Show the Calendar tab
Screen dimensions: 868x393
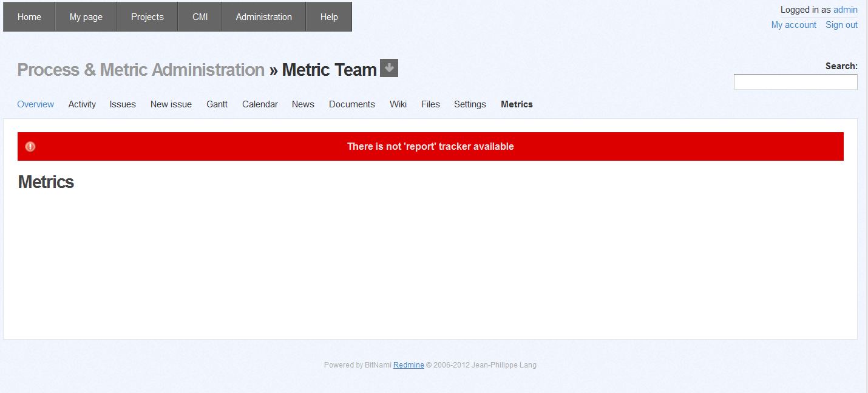(260, 104)
